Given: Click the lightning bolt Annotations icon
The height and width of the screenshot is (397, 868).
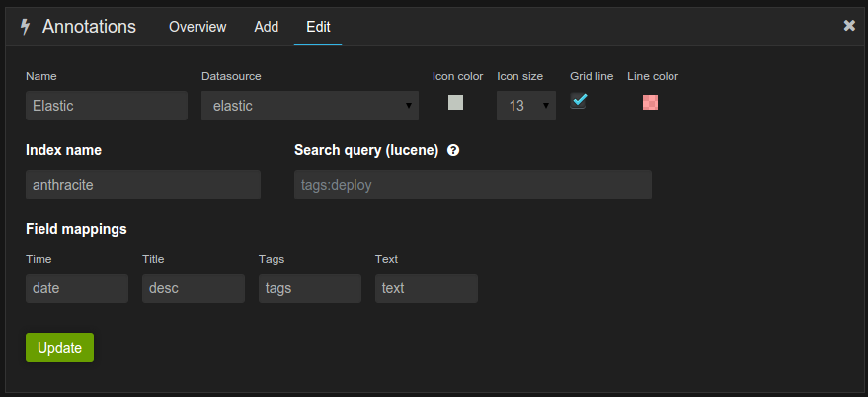Looking at the screenshot, I should 26,27.
